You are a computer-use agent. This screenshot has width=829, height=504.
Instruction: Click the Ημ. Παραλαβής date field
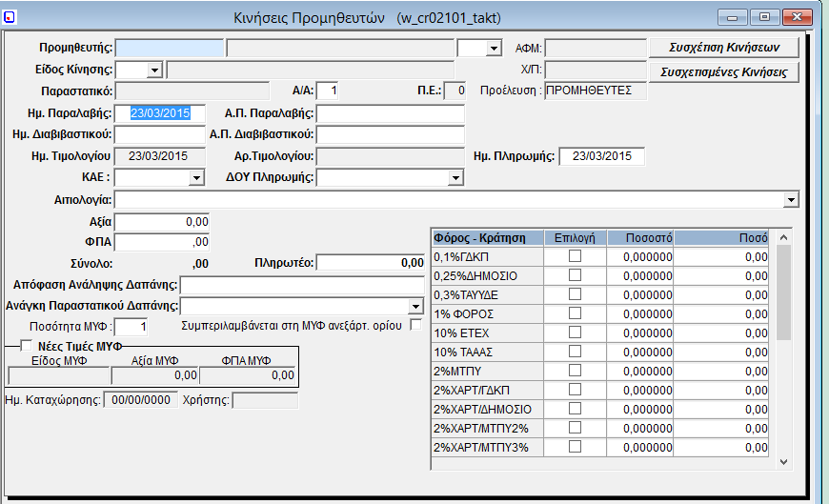(x=160, y=113)
